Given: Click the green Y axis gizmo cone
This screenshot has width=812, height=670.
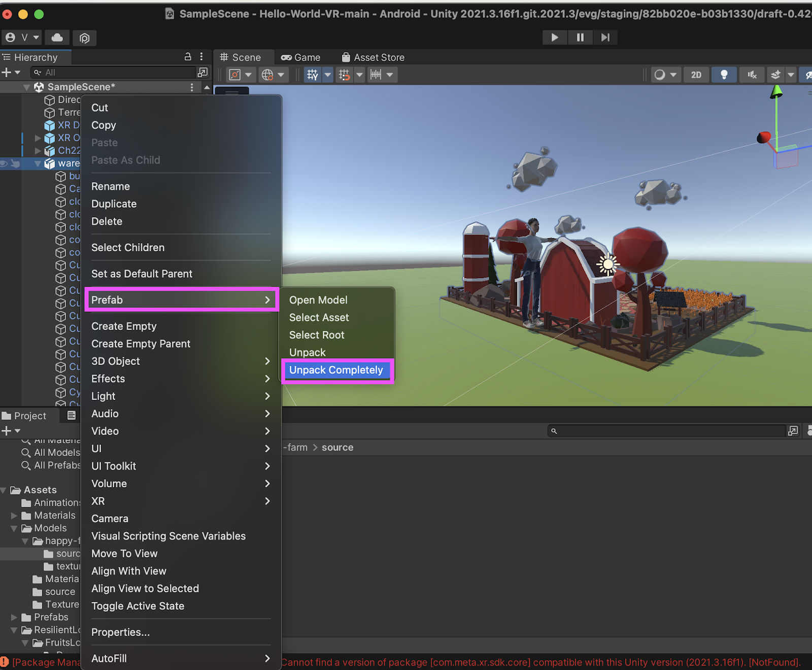Looking at the screenshot, I should pos(776,92).
